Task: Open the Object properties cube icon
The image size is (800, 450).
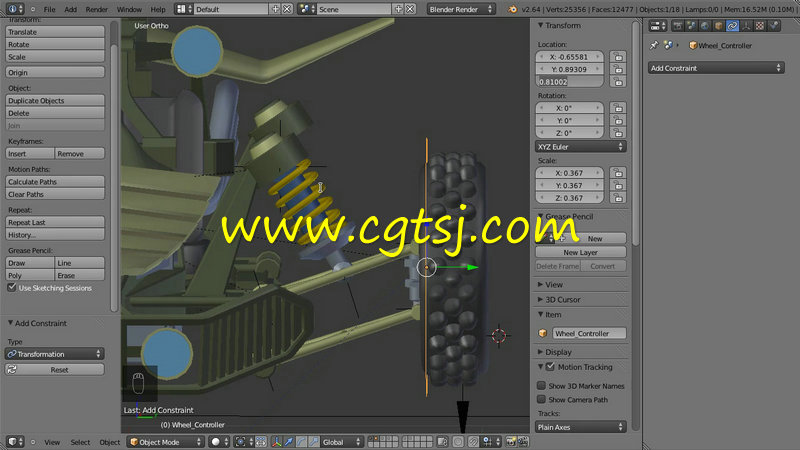Action: pos(718,26)
